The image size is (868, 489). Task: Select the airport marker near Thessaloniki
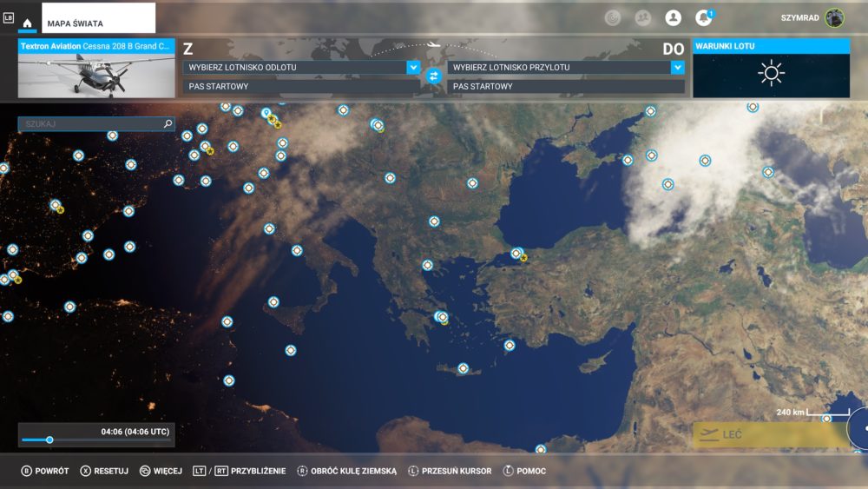tap(427, 265)
